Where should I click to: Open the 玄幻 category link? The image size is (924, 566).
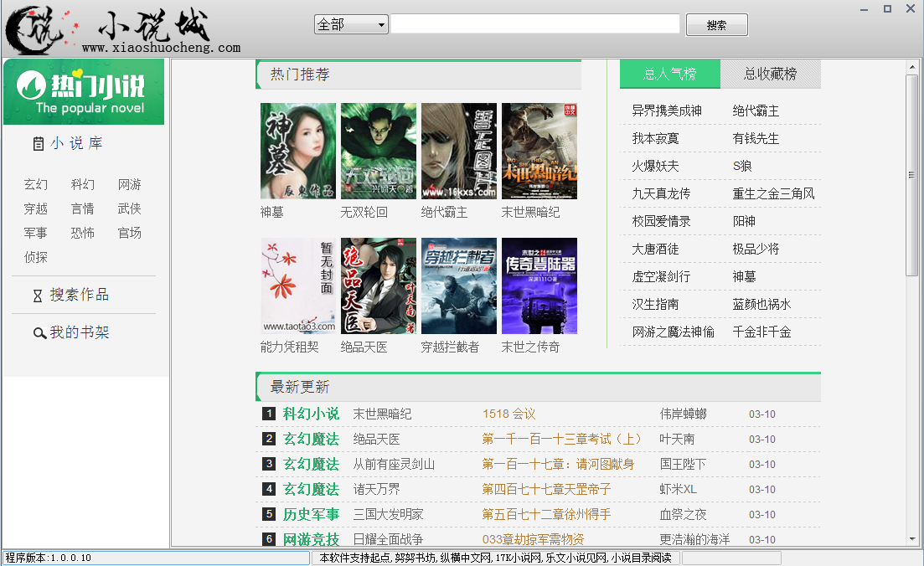[36, 185]
